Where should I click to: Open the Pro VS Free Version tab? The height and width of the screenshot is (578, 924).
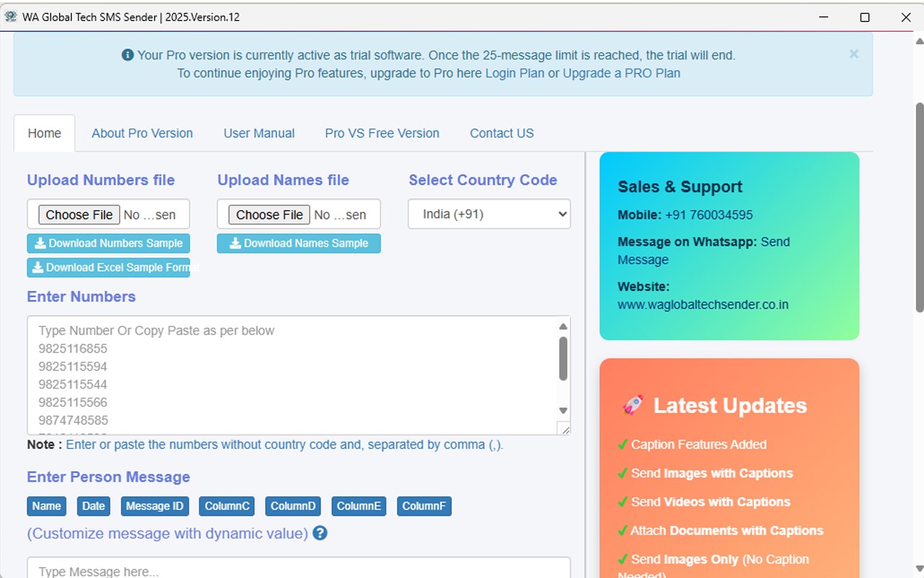click(382, 133)
